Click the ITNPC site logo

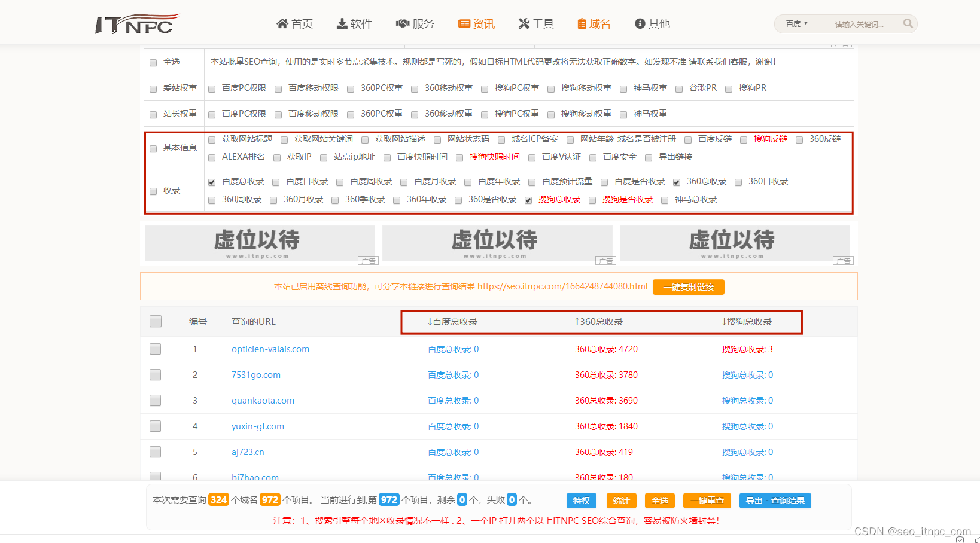137,24
